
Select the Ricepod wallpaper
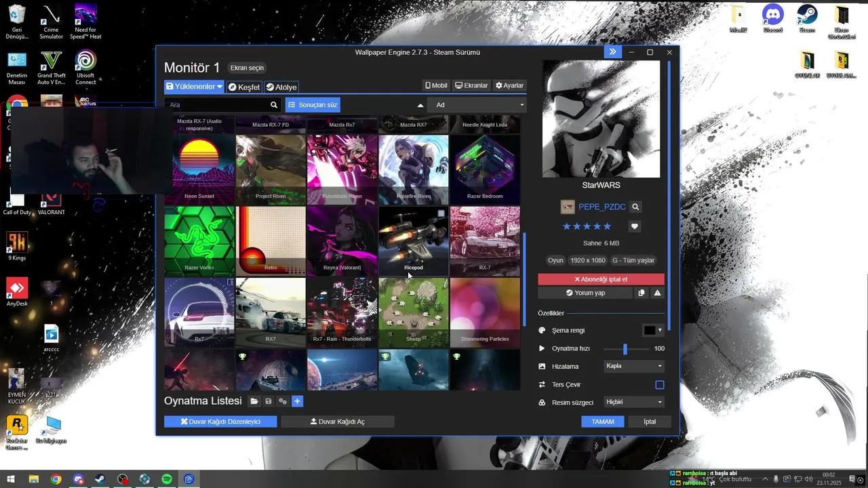(x=414, y=241)
